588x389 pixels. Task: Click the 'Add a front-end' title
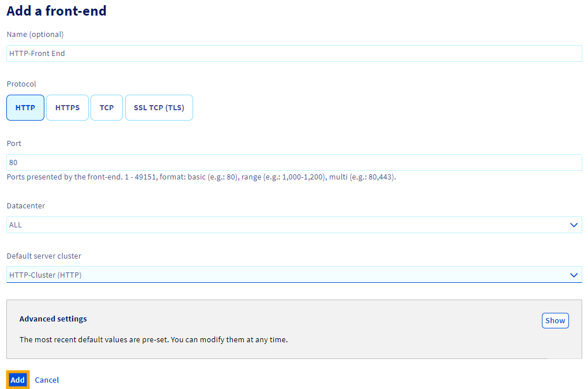(56, 11)
